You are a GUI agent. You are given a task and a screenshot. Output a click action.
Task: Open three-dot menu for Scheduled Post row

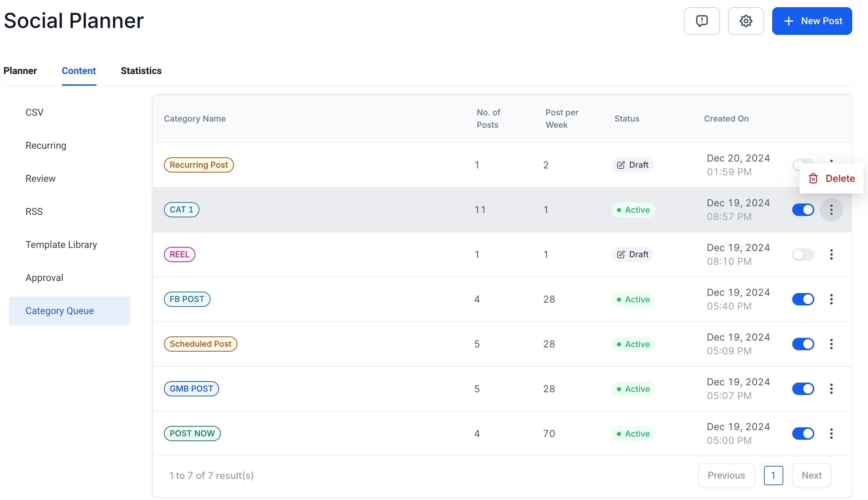point(831,344)
